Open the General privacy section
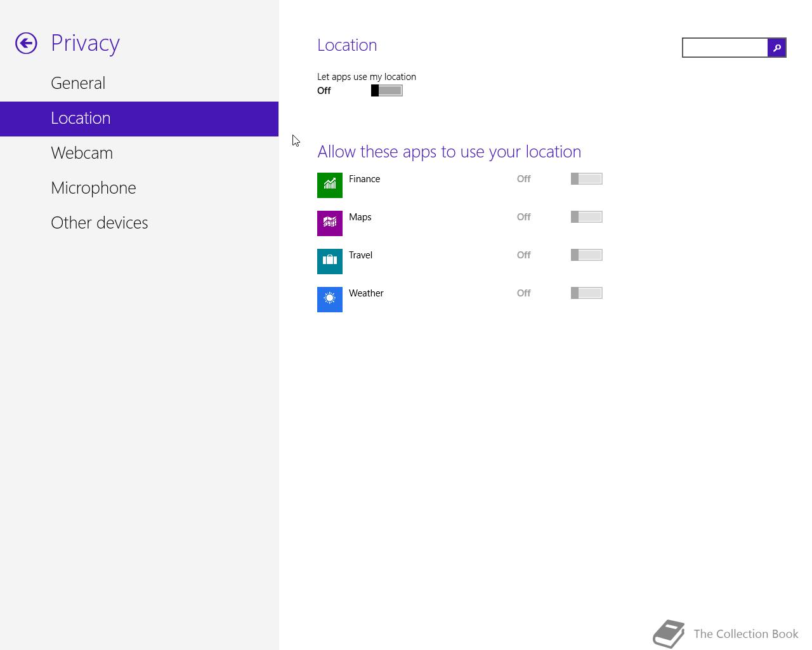The width and height of the screenshot is (812, 650). 139,83
